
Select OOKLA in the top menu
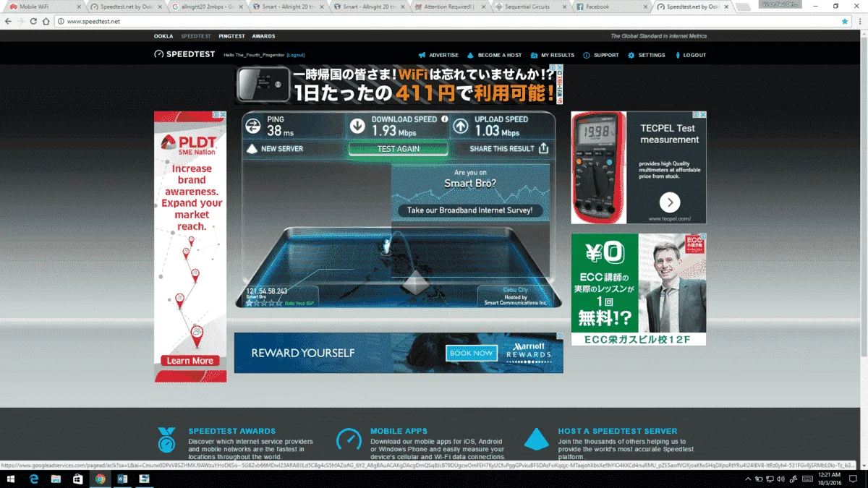tap(163, 36)
